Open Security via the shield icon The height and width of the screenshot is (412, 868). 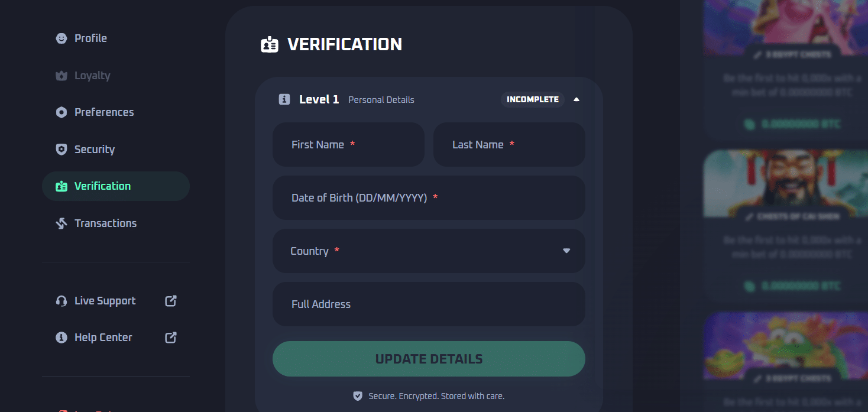coord(61,149)
